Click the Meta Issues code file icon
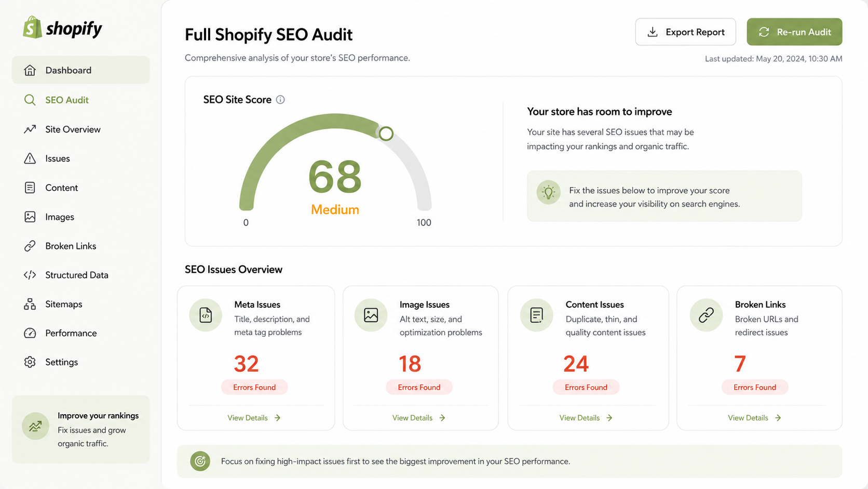Screen dimensions: 868x489 tap(206, 315)
